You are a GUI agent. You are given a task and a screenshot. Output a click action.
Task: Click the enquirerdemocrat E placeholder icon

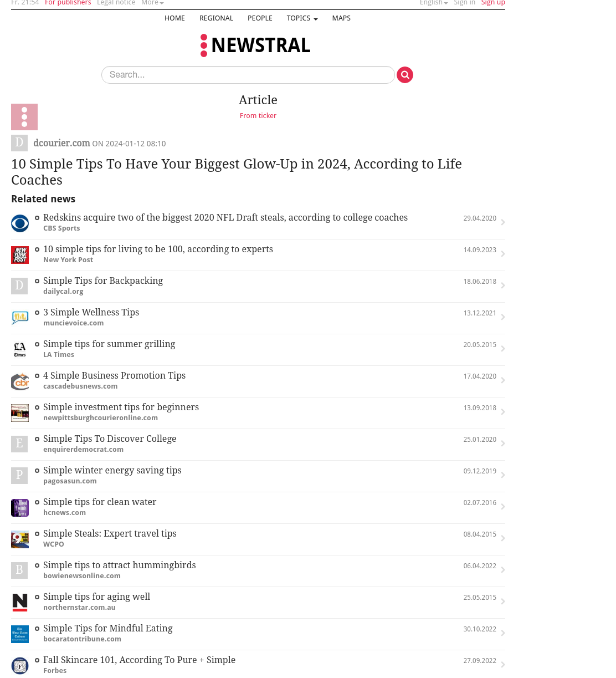click(x=19, y=444)
